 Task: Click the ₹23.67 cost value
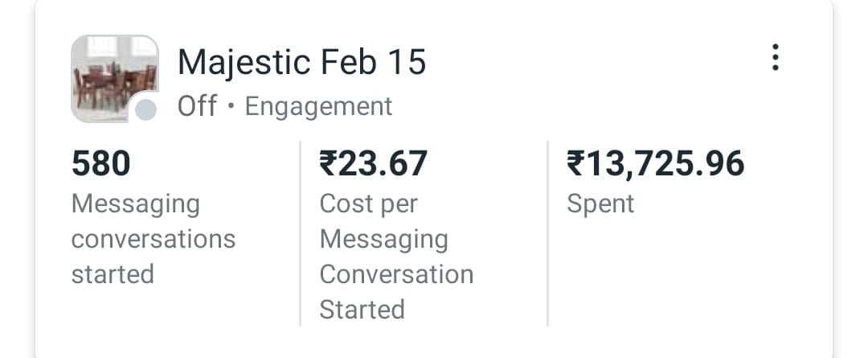tap(374, 164)
